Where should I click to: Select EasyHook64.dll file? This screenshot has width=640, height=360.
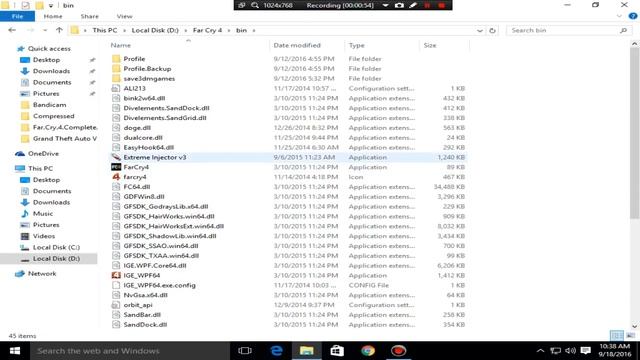pos(149,147)
